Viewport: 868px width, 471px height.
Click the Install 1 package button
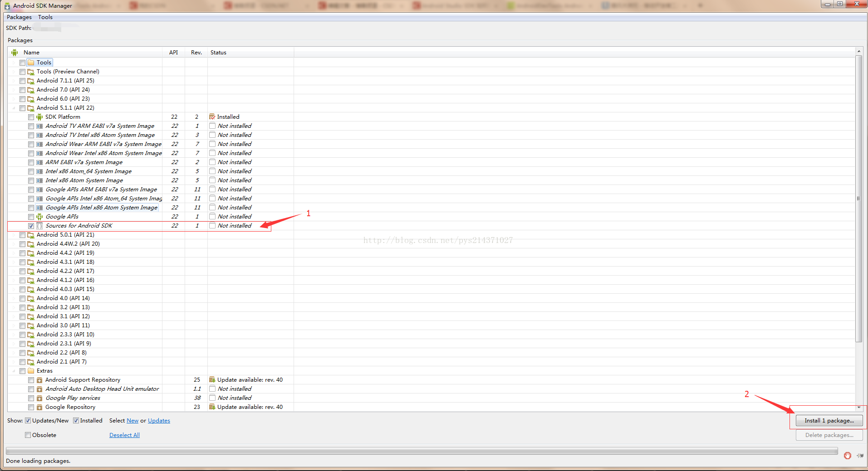829,421
